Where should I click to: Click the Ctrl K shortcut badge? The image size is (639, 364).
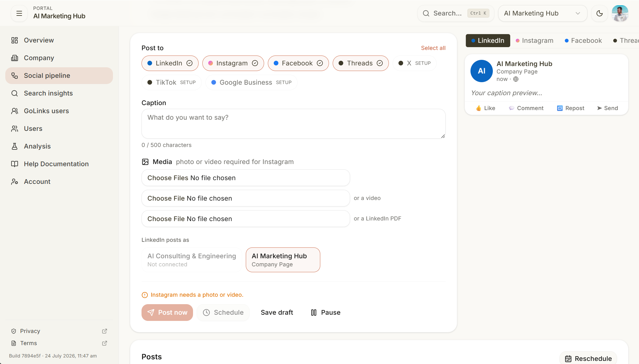pyautogui.click(x=478, y=13)
